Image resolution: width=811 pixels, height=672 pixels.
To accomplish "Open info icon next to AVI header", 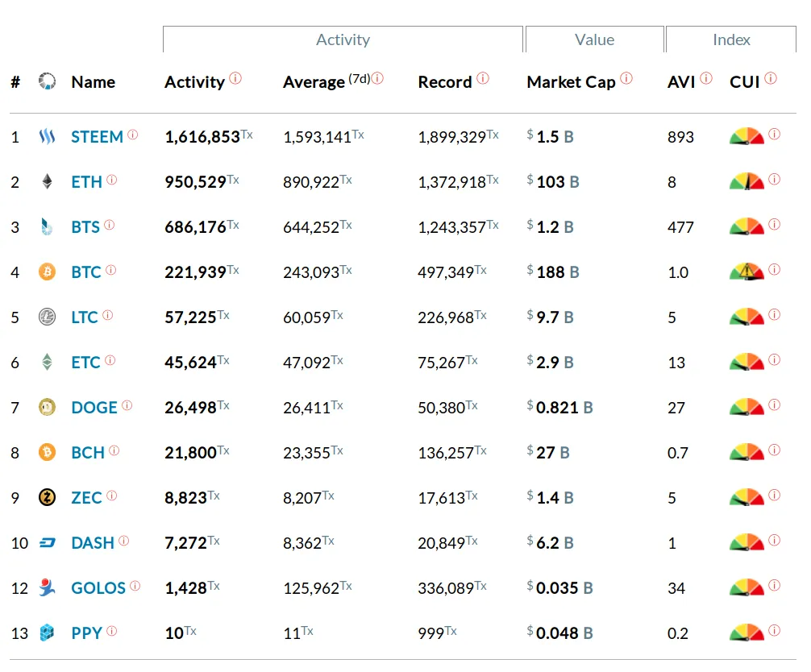I will coord(706,78).
